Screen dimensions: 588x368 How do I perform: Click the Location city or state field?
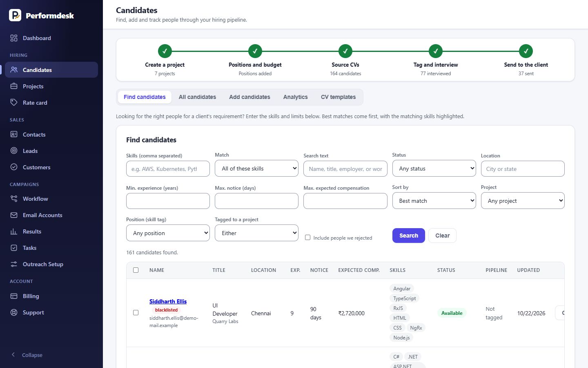click(523, 169)
